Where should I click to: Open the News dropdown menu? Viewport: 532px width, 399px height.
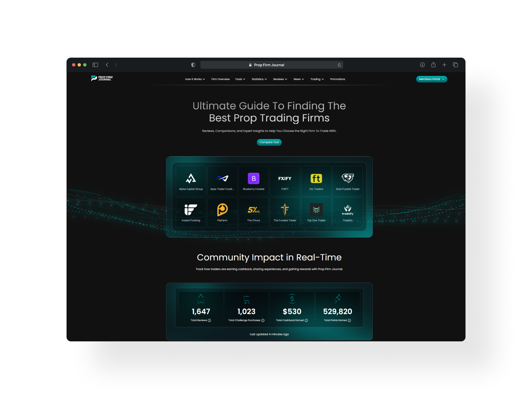click(299, 79)
